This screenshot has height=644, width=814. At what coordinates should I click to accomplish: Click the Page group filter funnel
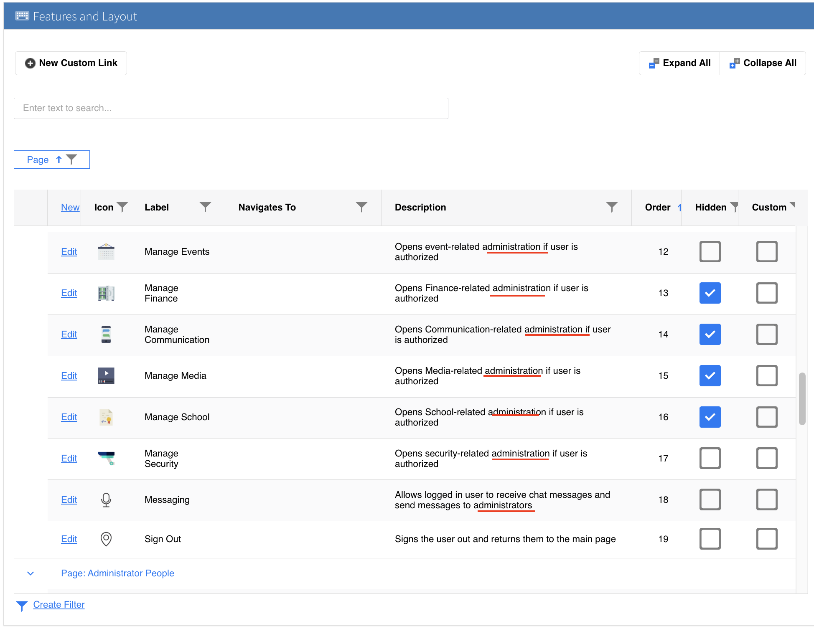pos(71,160)
